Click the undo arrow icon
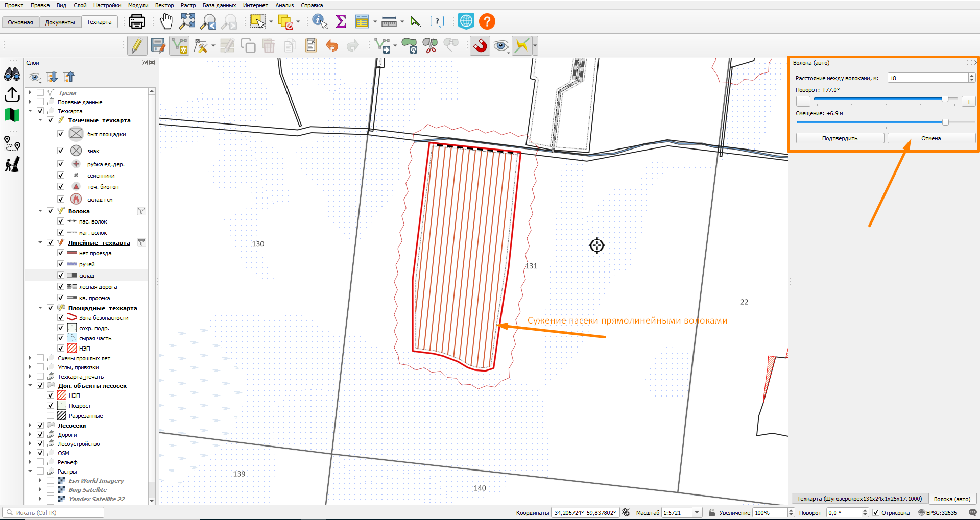The image size is (980, 520). [332, 46]
